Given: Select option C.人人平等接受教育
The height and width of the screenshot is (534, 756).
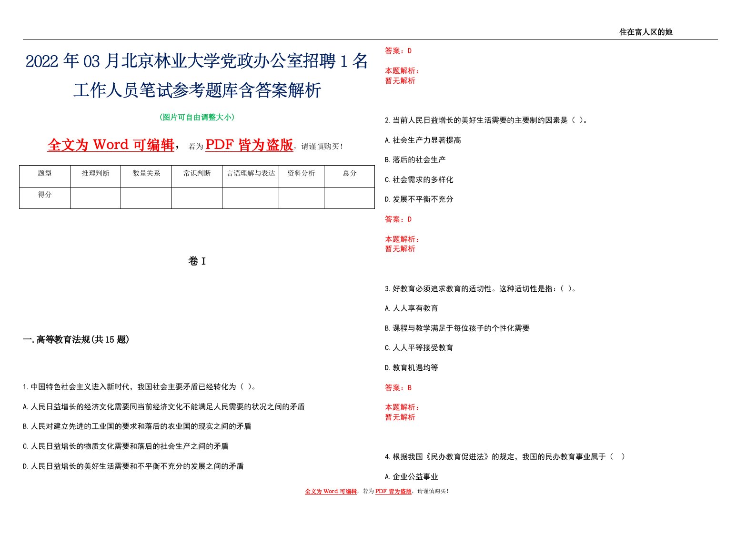Looking at the screenshot, I should point(419,348).
